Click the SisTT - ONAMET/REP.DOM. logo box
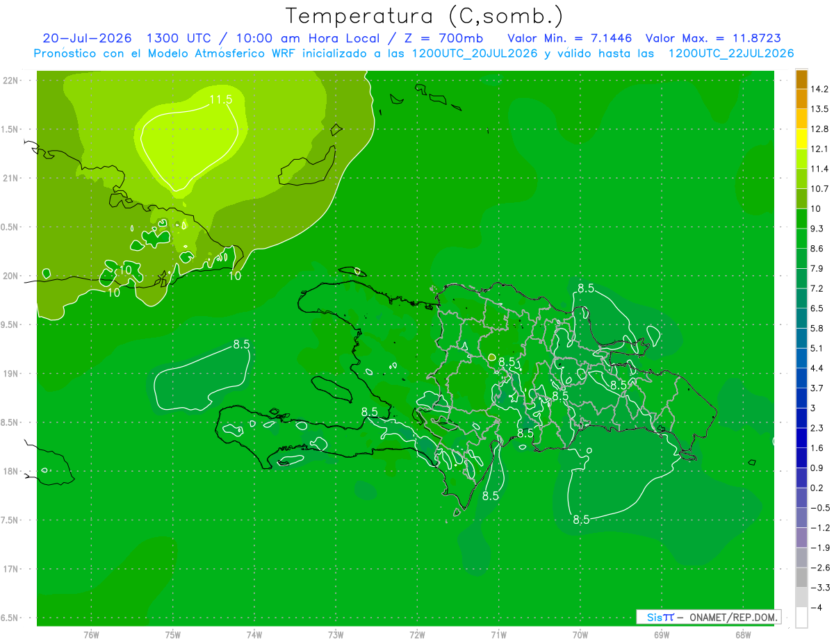This screenshot has height=644, width=834. pos(708,617)
